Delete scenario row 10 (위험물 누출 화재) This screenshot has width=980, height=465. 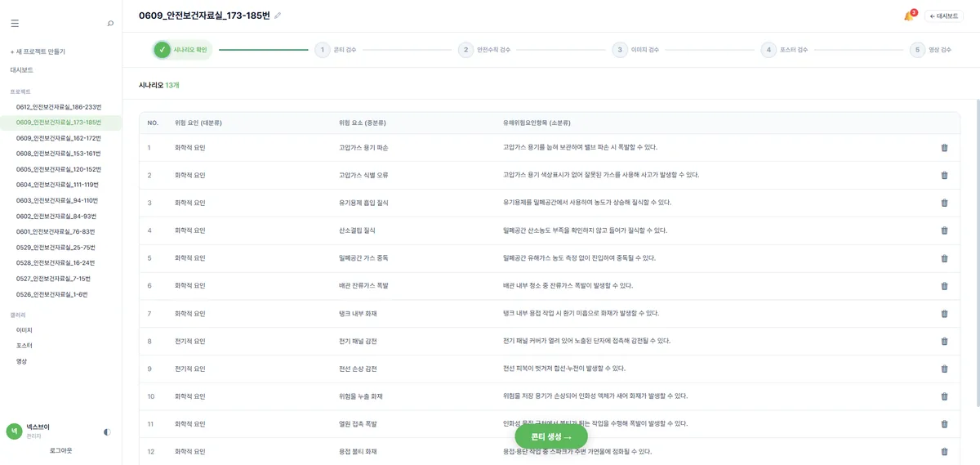click(944, 396)
